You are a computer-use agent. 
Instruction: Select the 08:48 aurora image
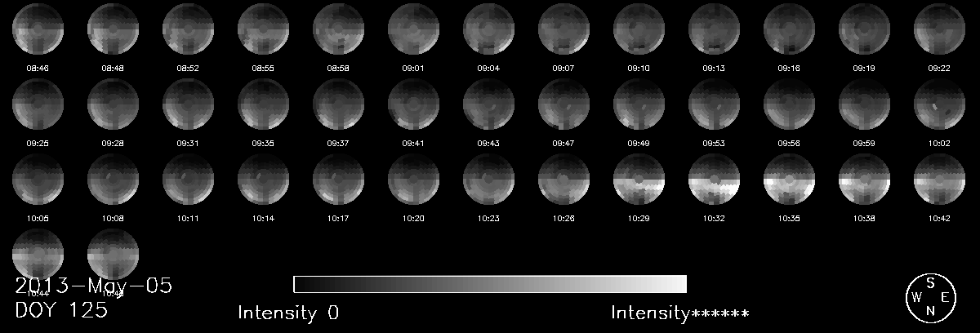(114, 29)
